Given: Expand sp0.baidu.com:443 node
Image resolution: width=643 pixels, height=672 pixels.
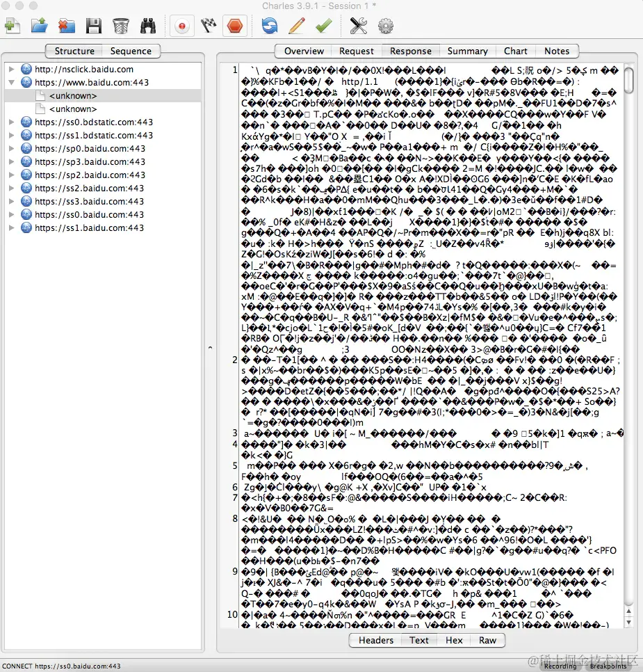Looking at the screenshot, I should pyautogui.click(x=12, y=149).
